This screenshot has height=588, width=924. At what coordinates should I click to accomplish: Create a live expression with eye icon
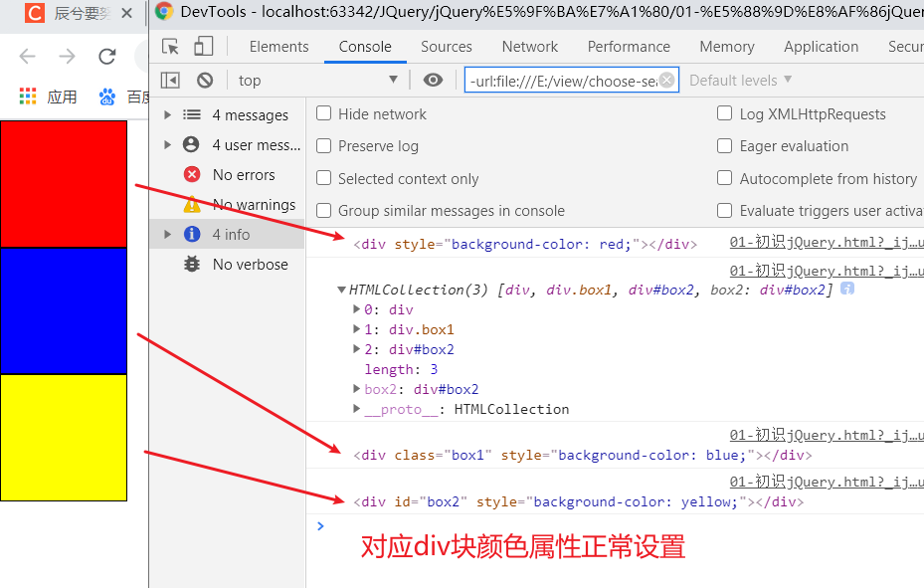coord(433,81)
